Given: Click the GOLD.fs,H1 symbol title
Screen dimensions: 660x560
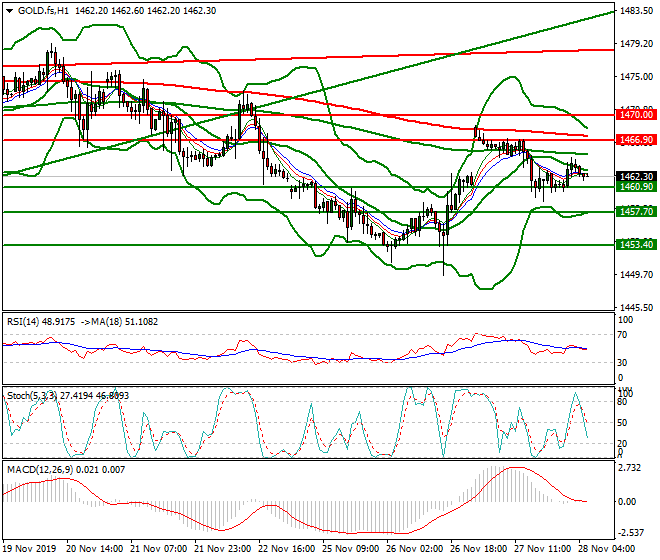Looking at the screenshot, I should point(43,11).
